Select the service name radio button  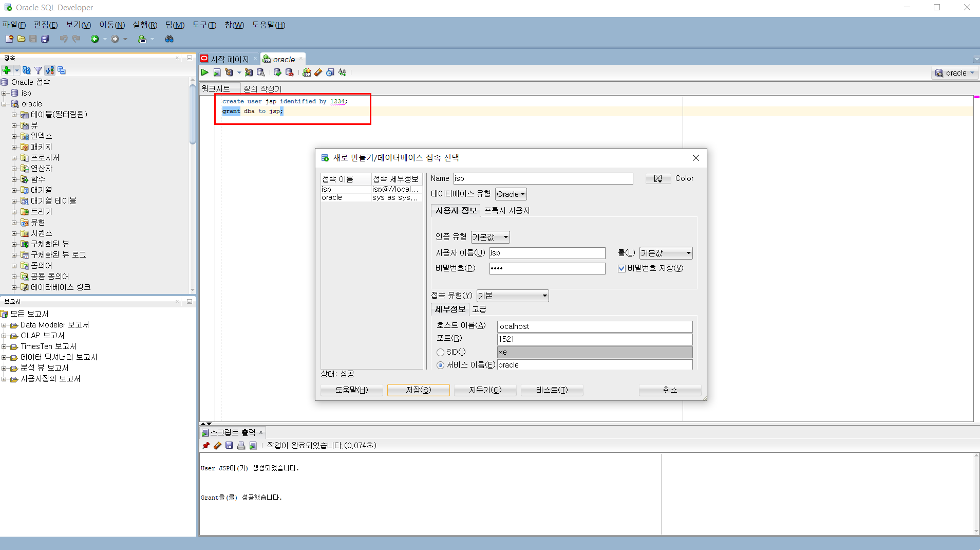click(x=440, y=365)
